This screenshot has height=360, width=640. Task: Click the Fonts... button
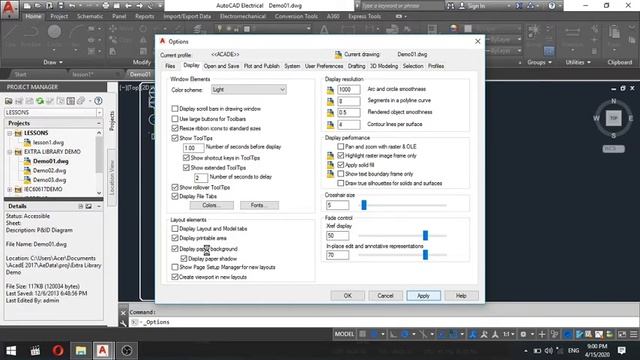tap(259, 205)
